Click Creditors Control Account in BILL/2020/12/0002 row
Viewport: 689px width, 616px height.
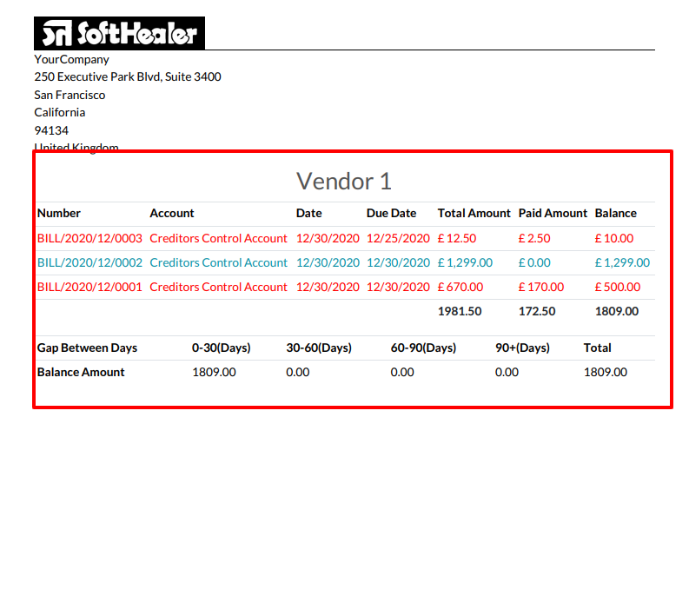coord(218,262)
